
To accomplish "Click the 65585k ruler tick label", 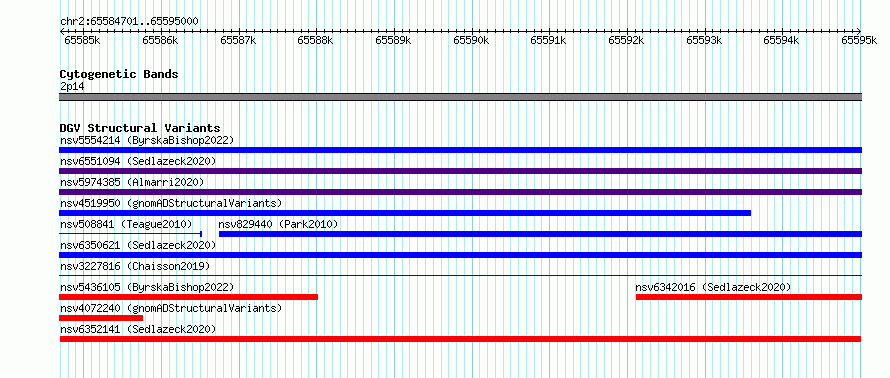I will pyautogui.click(x=82, y=40).
